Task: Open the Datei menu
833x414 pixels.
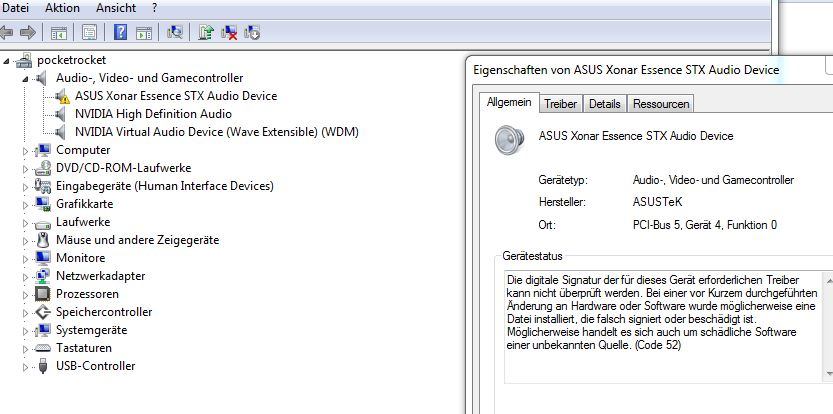Action: (x=15, y=8)
